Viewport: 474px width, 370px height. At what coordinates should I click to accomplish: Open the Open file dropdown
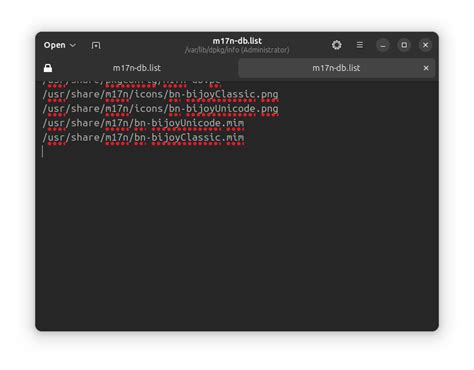60,45
